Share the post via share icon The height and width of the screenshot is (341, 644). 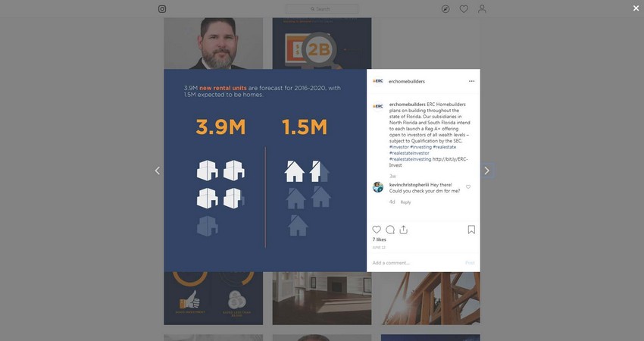pyautogui.click(x=404, y=230)
